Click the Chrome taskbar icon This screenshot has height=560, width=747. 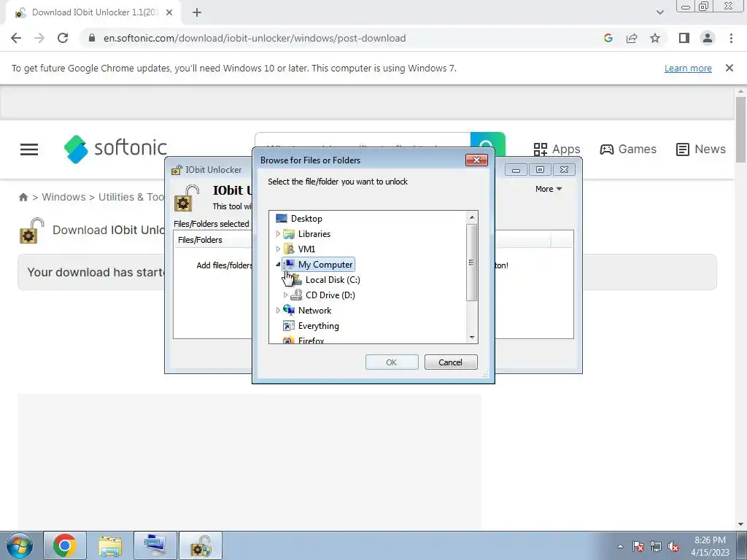65,545
